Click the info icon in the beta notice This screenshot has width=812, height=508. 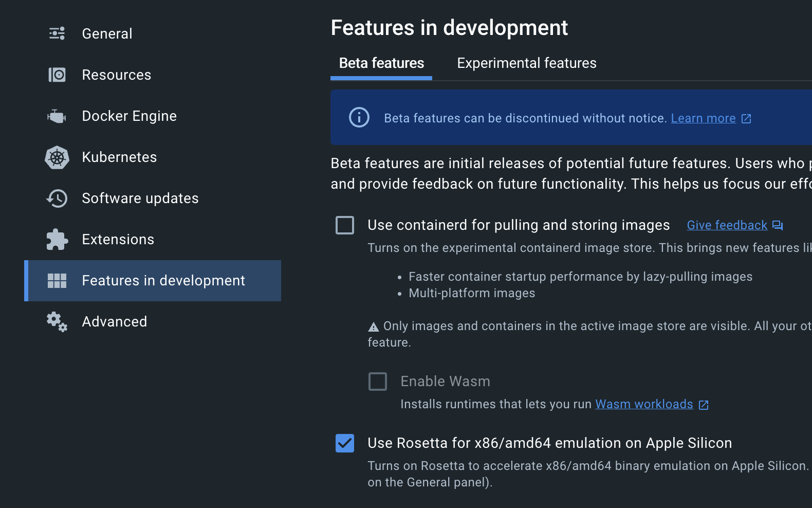[x=359, y=117]
